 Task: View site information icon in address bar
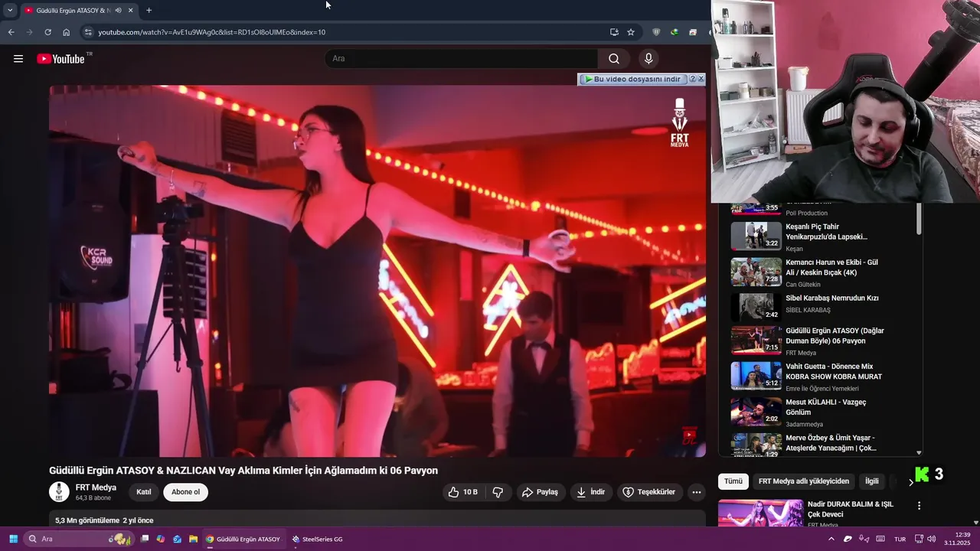(x=88, y=32)
